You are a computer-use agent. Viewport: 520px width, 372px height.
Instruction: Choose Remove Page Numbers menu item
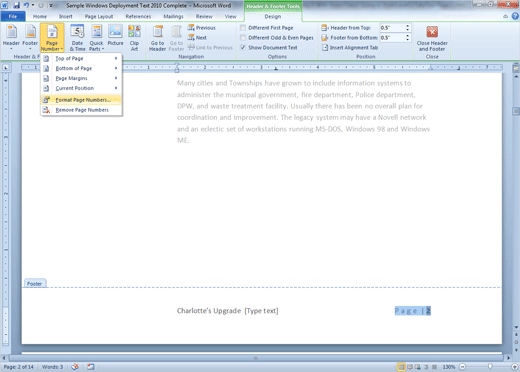click(81, 110)
